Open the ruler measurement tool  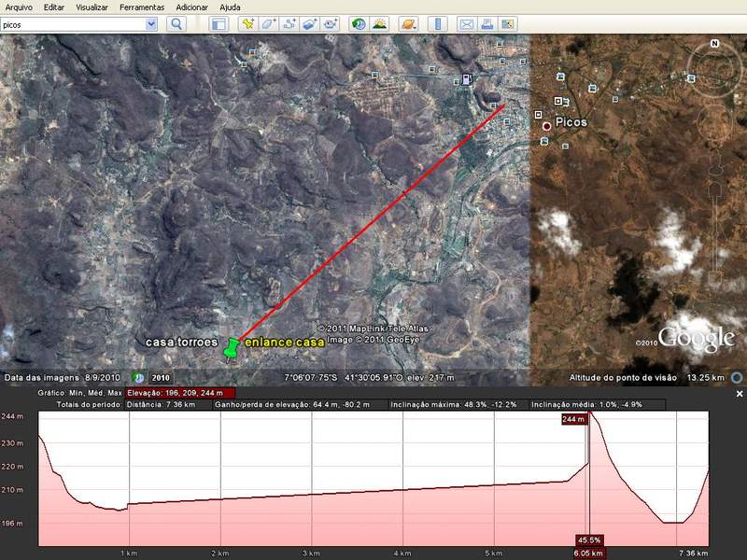[438, 24]
